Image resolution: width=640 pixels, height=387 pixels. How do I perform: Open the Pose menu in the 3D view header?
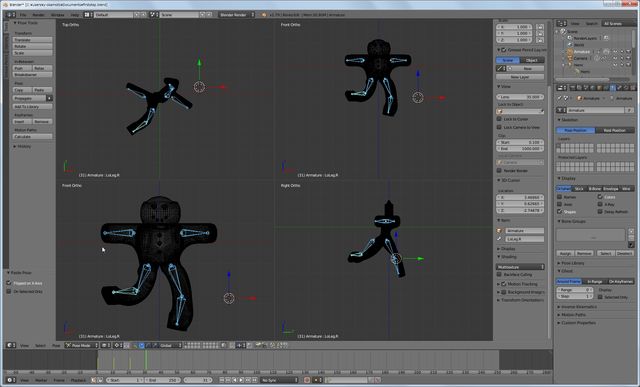coord(56,345)
